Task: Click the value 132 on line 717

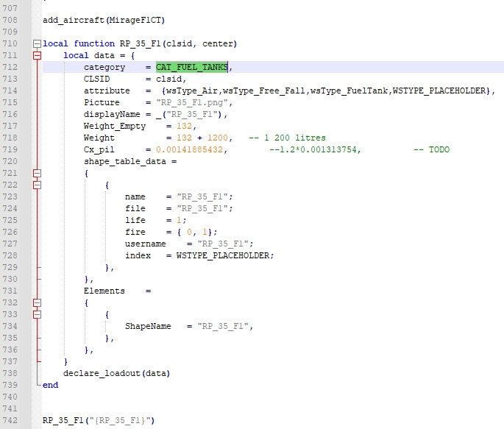Action: point(184,127)
